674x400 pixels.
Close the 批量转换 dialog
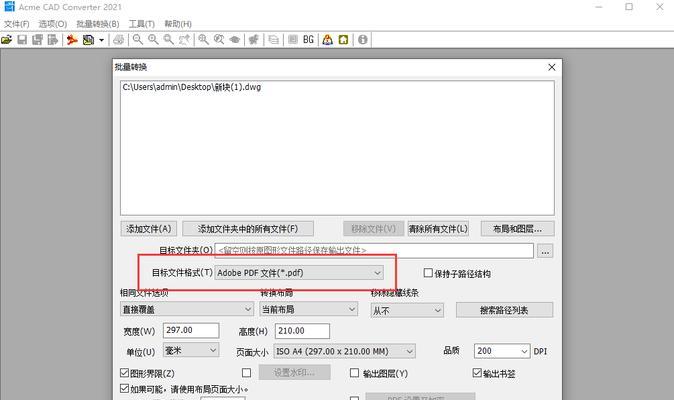tap(552, 67)
